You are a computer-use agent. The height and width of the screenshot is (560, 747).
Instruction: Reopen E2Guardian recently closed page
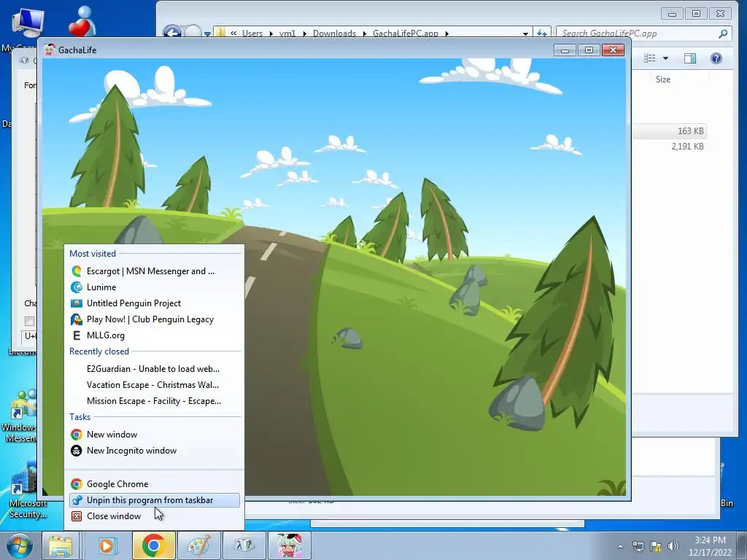[155, 368]
